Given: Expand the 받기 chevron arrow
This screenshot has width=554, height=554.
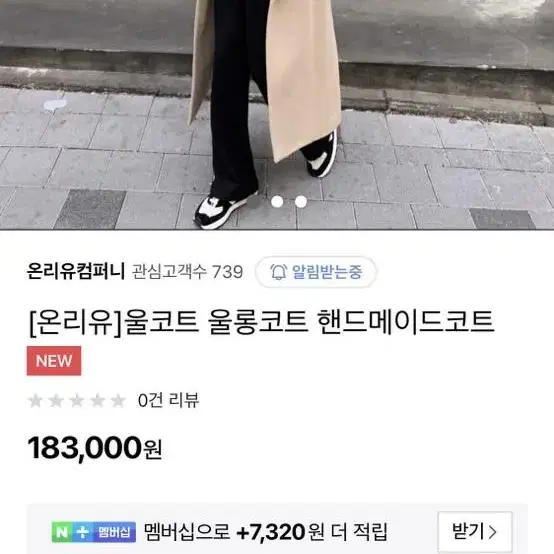Looking at the screenshot, I should click(493, 531).
